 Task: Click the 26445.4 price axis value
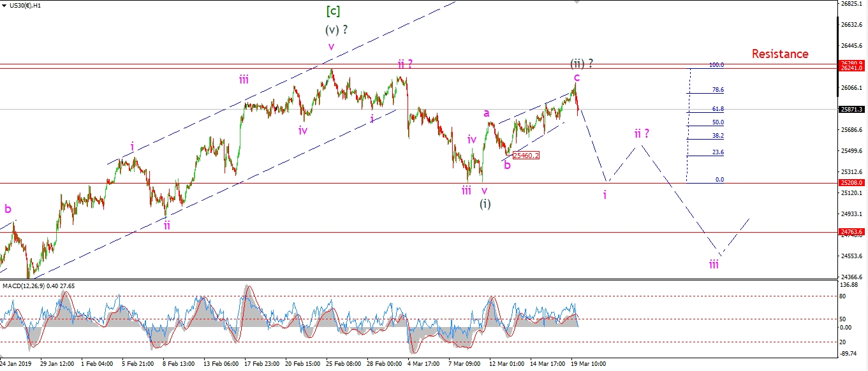point(852,46)
